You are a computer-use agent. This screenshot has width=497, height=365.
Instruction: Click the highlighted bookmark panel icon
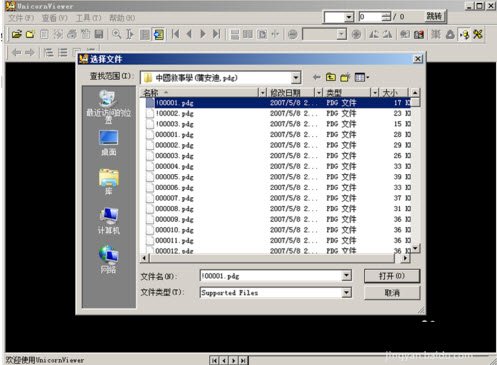coord(159,34)
